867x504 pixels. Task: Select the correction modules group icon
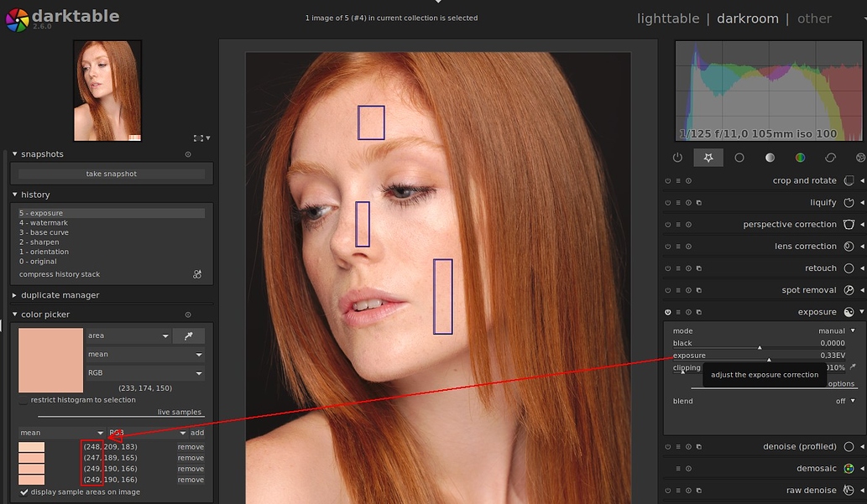tap(831, 157)
